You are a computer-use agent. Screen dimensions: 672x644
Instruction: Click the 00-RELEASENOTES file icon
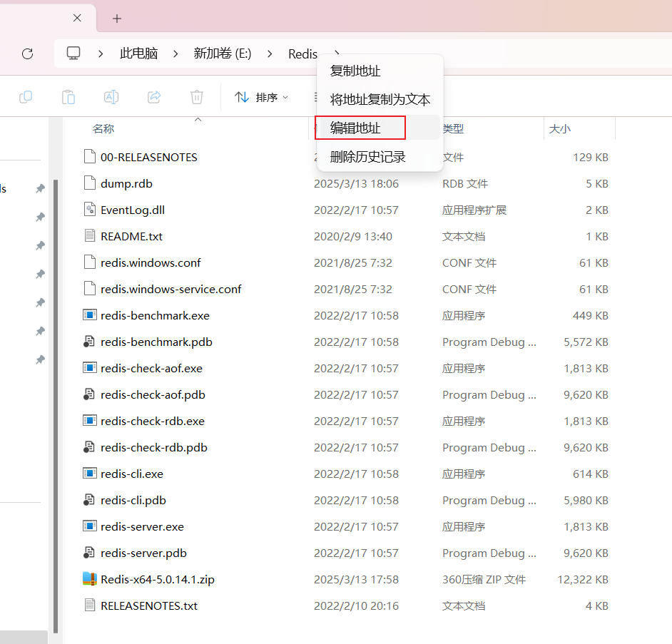pyautogui.click(x=90, y=157)
